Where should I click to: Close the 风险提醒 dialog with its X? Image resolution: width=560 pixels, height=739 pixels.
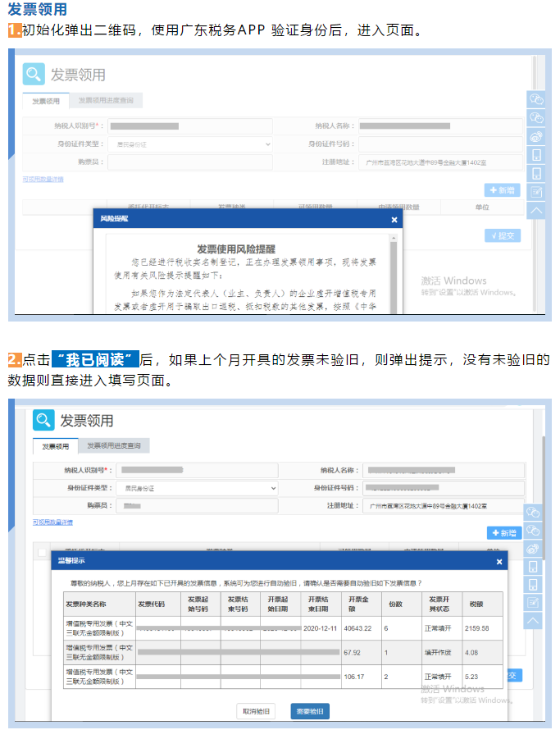tap(394, 220)
